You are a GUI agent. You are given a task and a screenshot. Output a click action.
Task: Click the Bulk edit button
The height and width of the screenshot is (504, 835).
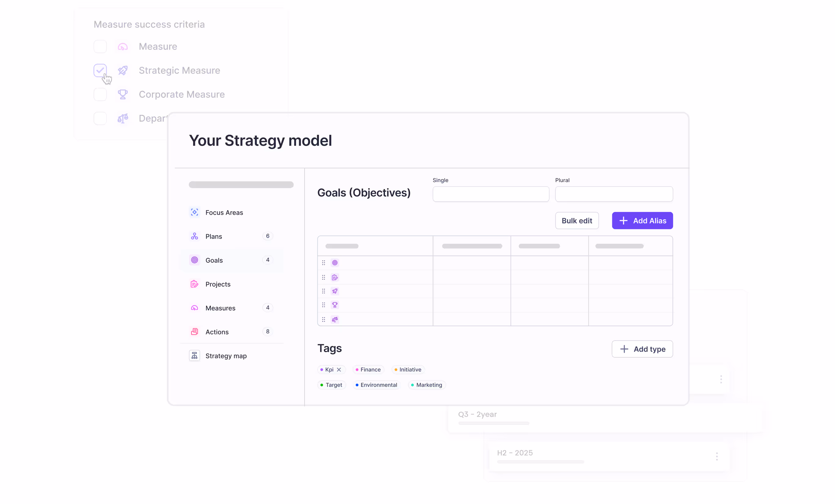click(577, 221)
